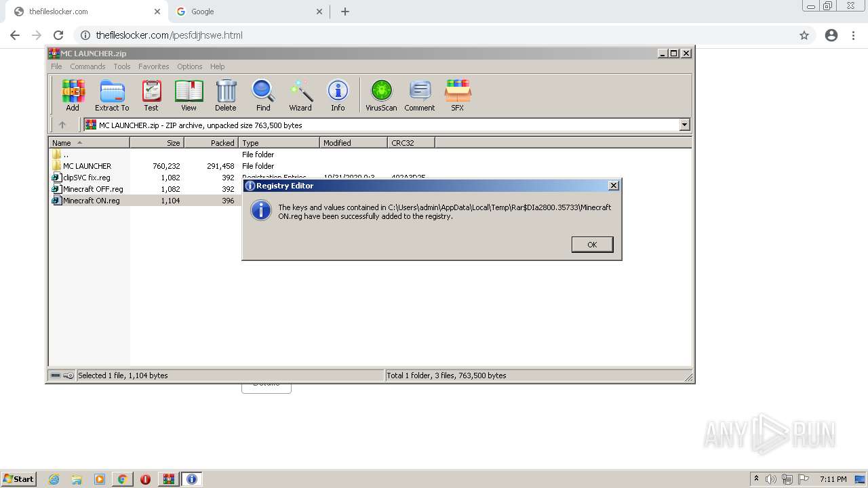868x488 pixels.
Task: Show hidden system tray icons
Action: pos(756,479)
